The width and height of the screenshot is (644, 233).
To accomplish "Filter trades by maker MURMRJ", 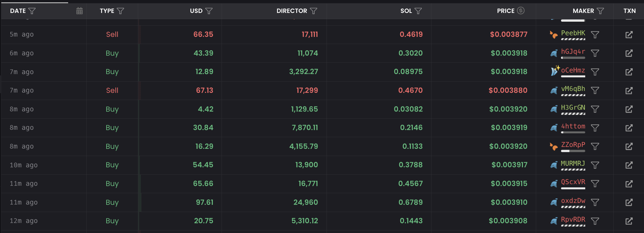I will click(595, 165).
